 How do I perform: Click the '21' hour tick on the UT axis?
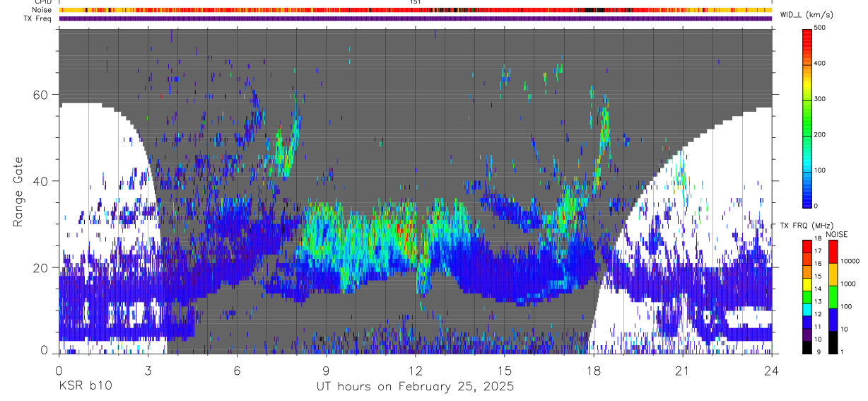682,371
